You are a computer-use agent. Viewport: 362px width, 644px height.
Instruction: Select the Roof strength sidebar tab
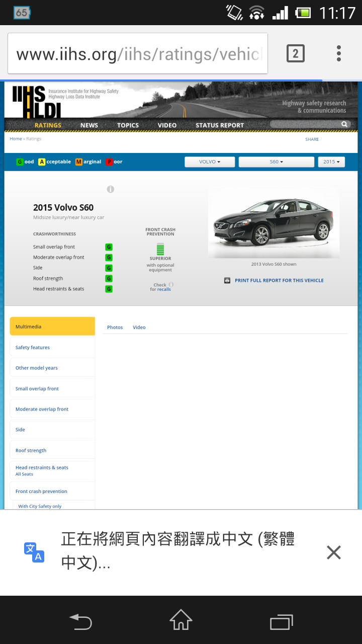(52, 450)
